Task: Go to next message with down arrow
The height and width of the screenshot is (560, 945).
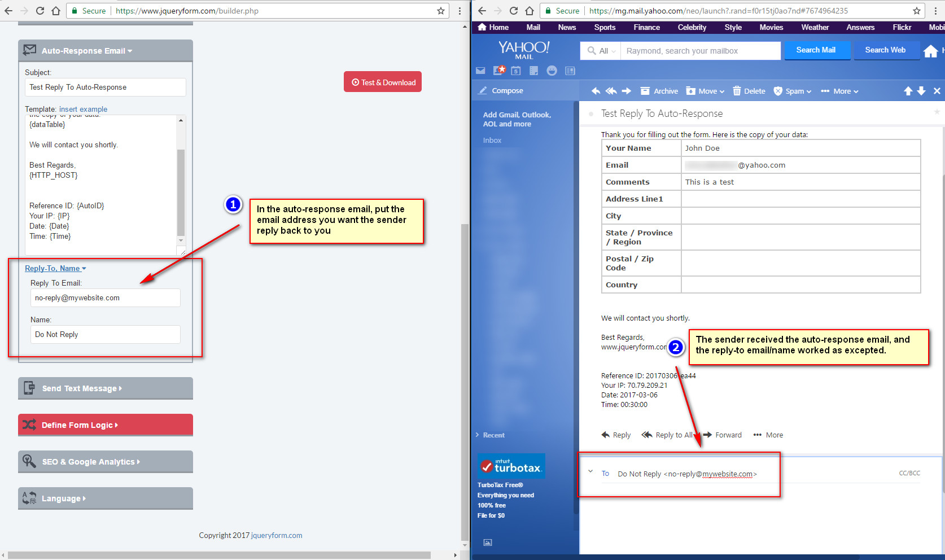Action: (x=921, y=91)
